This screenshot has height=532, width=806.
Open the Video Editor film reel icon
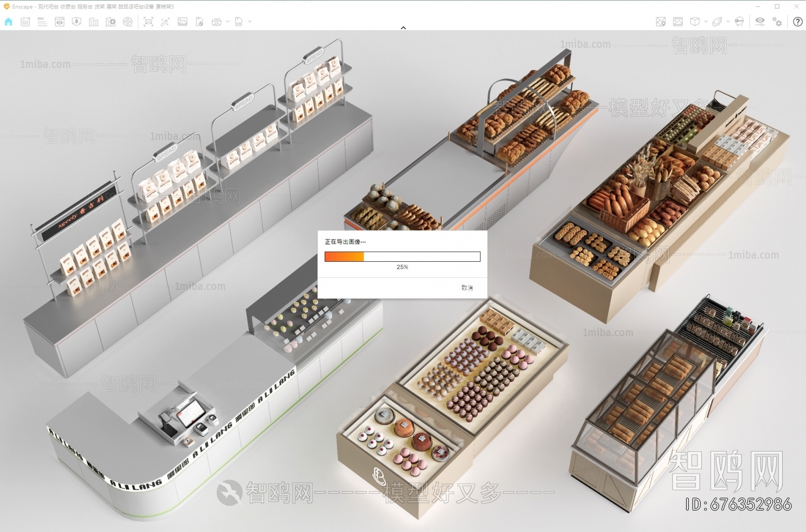click(x=128, y=22)
